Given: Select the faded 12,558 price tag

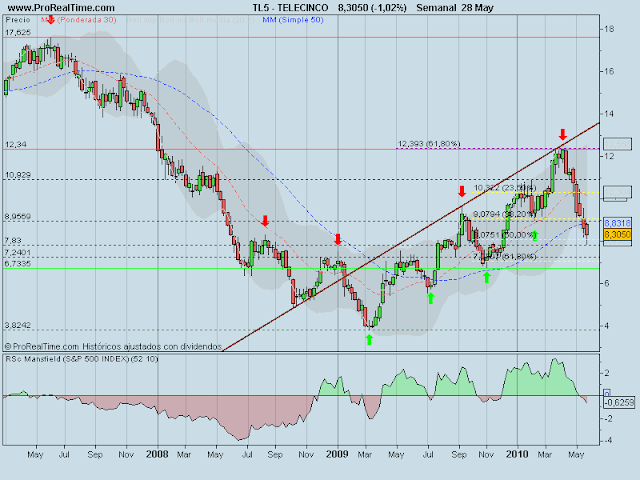Looking at the screenshot, I should tap(617, 144).
